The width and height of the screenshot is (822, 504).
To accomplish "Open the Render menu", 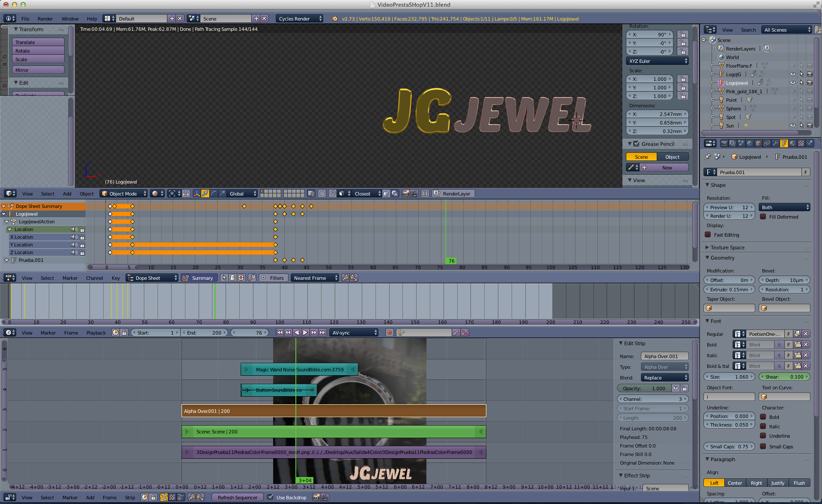I will [x=45, y=18].
